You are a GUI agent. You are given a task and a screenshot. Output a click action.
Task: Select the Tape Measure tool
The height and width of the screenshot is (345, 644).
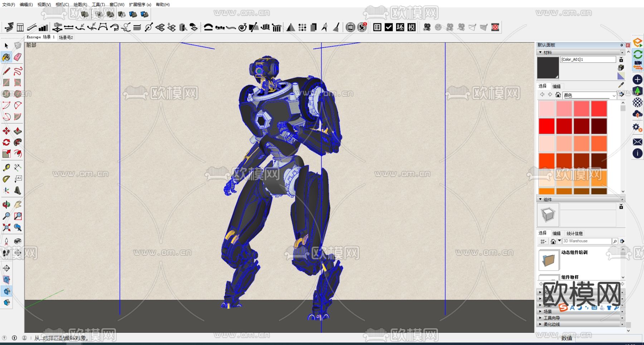(x=6, y=167)
